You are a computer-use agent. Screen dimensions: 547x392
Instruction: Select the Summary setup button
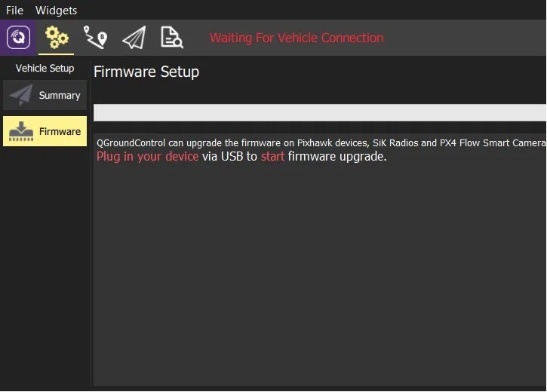click(45, 95)
